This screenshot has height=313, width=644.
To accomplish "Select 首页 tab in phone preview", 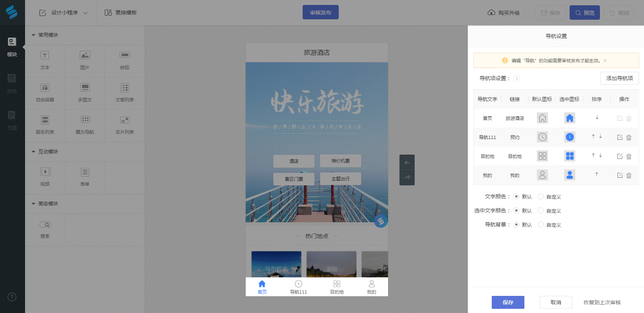I will click(262, 287).
